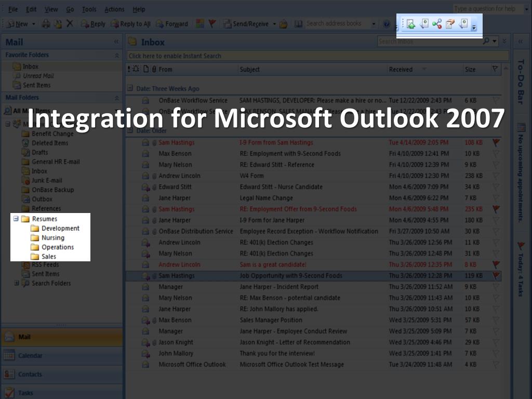Image resolution: width=532 pixels, height=399 pixels.
Task: Sort by the Importance exclamation column
Action: click(x=129, y=69)
